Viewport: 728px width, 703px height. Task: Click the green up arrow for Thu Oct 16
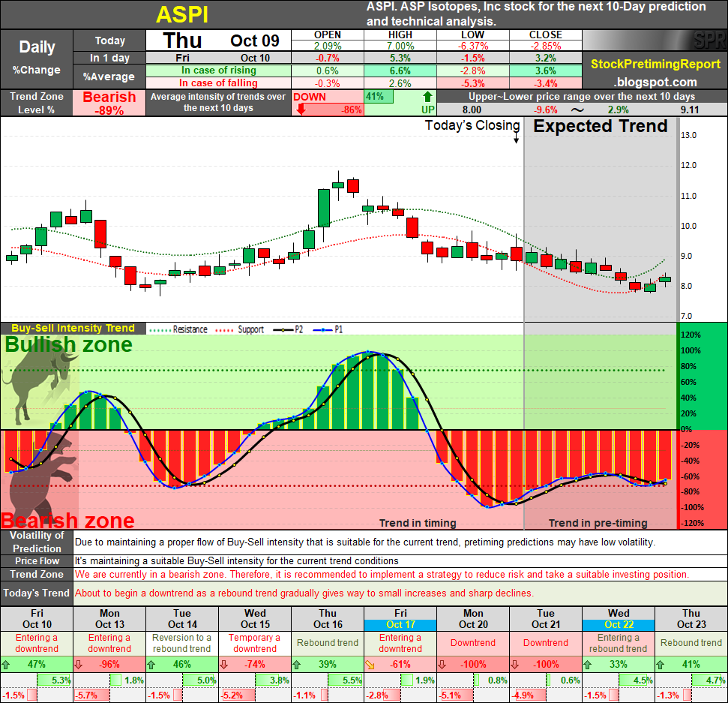[296, 665]
